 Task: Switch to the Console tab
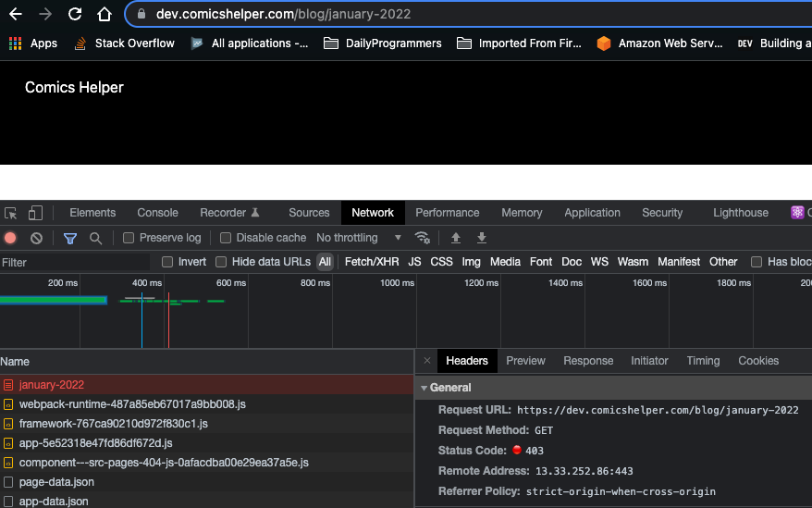157,213
